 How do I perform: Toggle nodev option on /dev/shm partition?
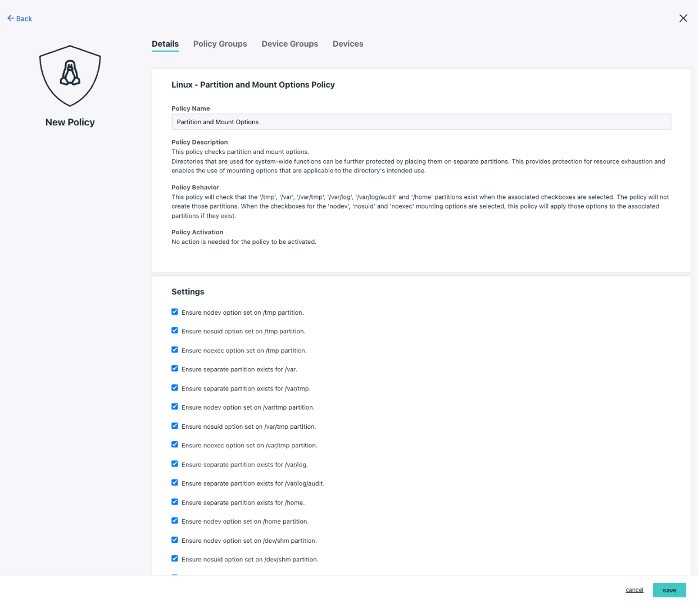(175, 540)
